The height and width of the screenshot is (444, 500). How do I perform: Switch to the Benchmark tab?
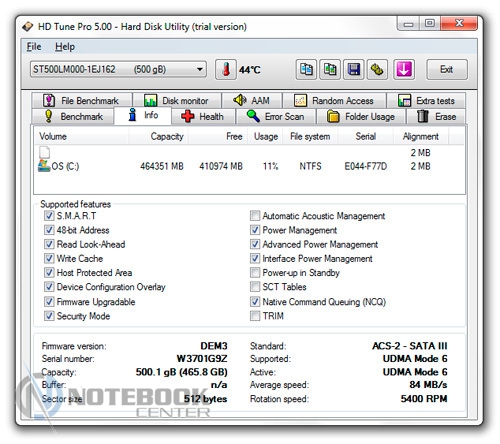[x=73, y=117]
